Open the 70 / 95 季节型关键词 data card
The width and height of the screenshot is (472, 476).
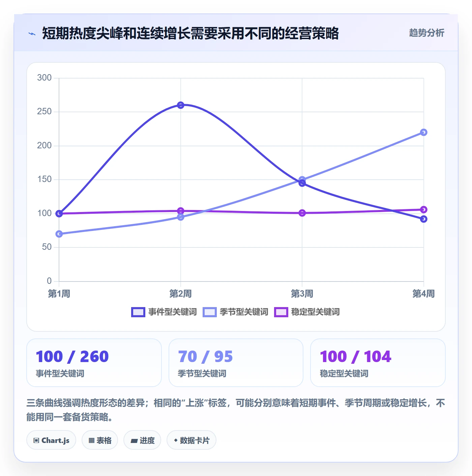(x=236, y=363)
